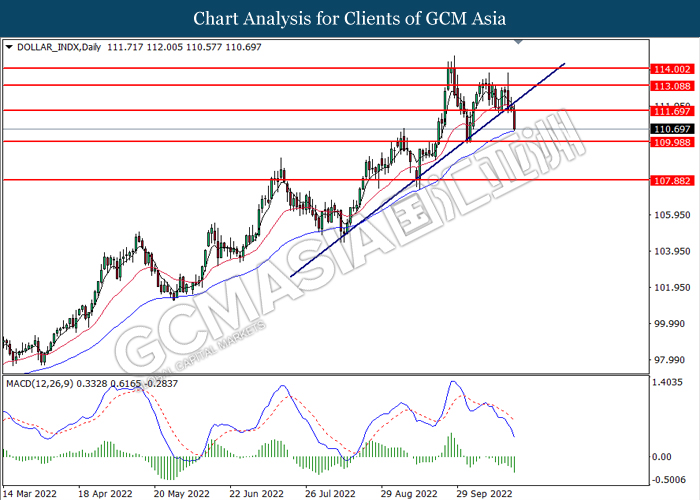This screenshot has height=500, width=700.
Task: Select the 114.002 red price label
Action: point(672,69)
